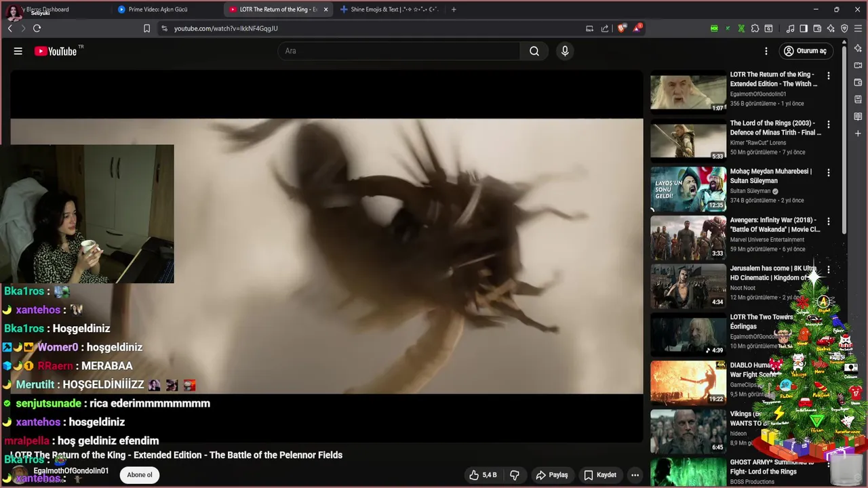Open more actions under the video
This screenshot has width=868, height=488.
pos(635,475)
